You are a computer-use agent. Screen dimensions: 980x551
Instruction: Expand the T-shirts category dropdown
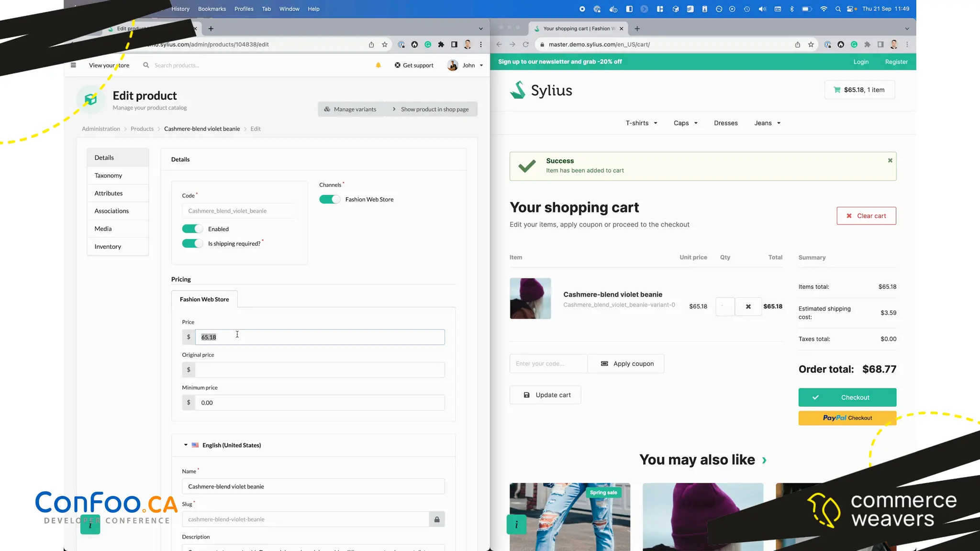point(641,123)
